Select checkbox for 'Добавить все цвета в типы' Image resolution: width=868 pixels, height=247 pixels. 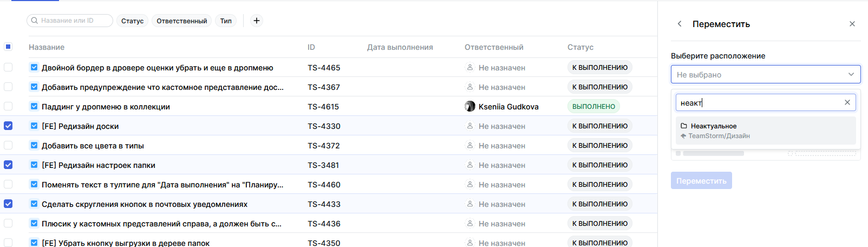(8, 145)
